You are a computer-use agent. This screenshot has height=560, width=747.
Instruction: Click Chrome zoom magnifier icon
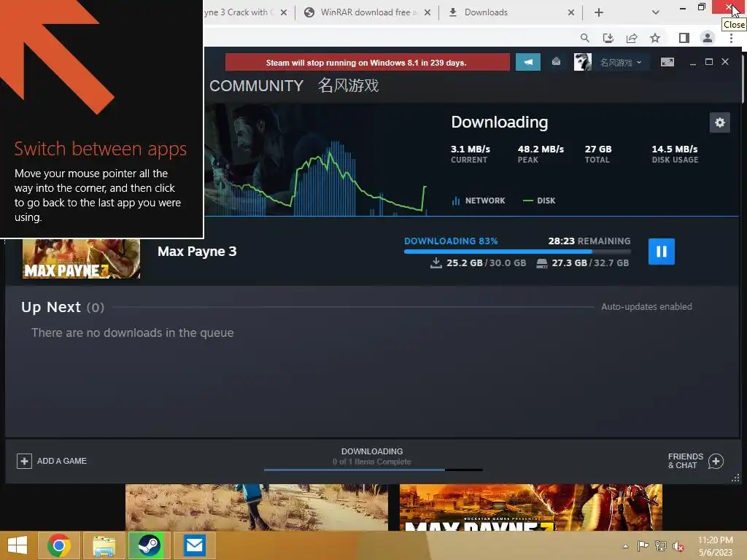click(584, 38)
